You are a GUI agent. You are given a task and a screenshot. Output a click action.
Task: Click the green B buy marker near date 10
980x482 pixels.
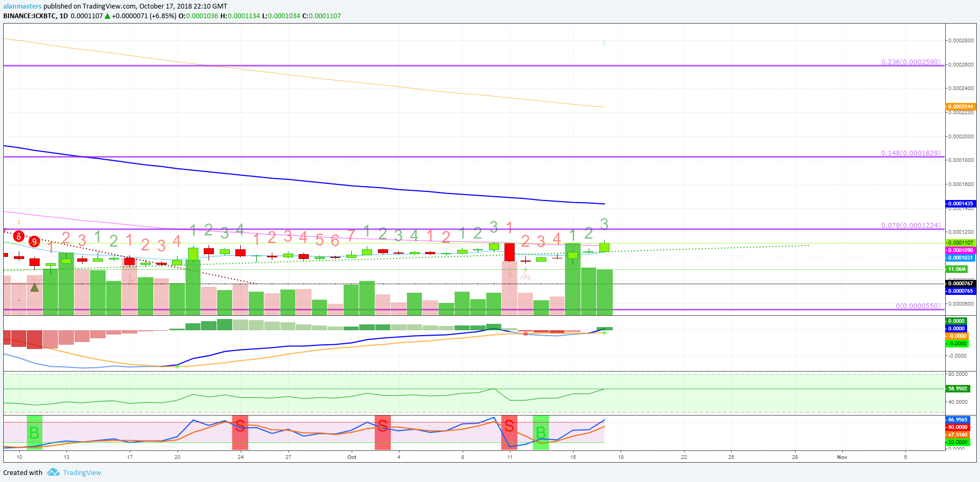pos(34,432)
